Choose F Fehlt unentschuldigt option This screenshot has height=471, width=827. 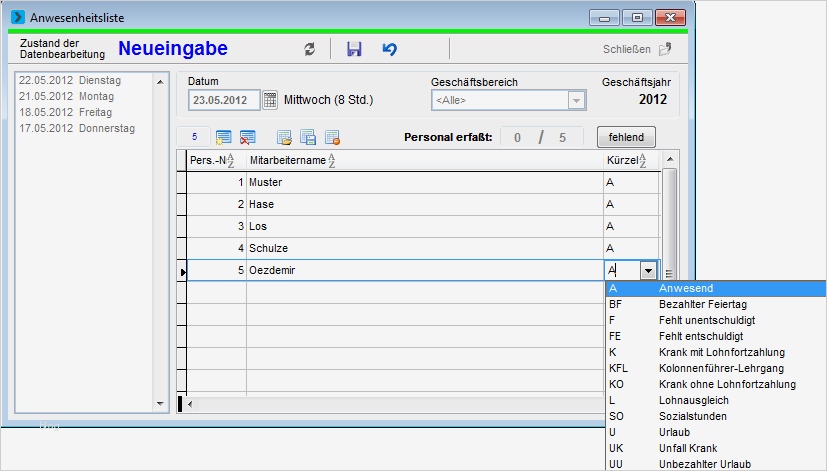(x=716, y=320)
